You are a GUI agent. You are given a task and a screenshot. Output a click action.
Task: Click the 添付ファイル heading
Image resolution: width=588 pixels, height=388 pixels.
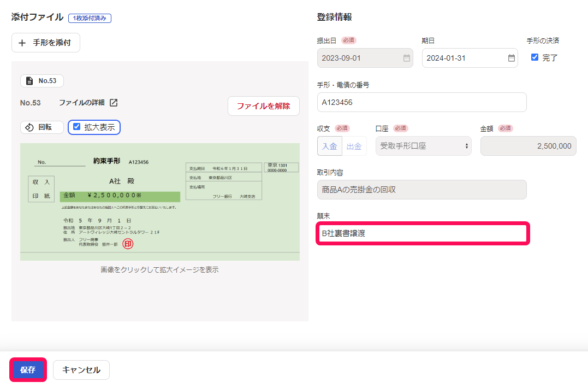pyautogui.click(x=38, y=17)
